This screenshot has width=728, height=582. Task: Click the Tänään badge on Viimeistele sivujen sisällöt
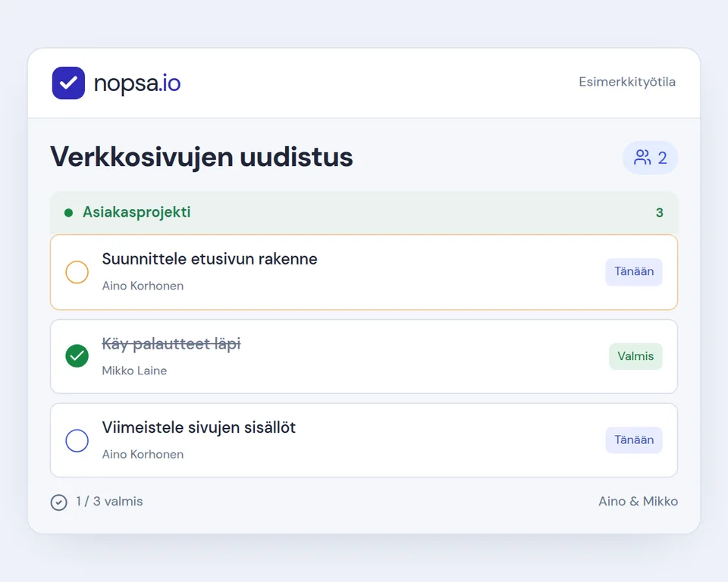click(x=634, y=440)
